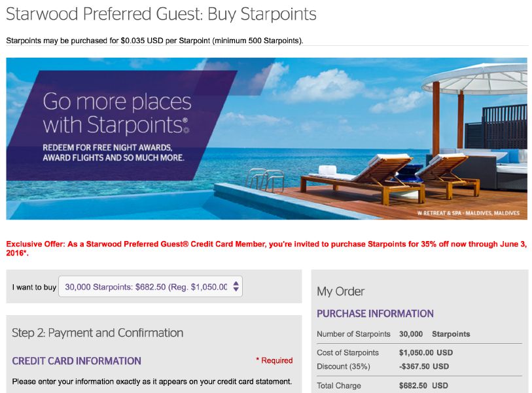Click the 'Go more places with Starpoints' text
Screen dimensions: 532x393
116,113
